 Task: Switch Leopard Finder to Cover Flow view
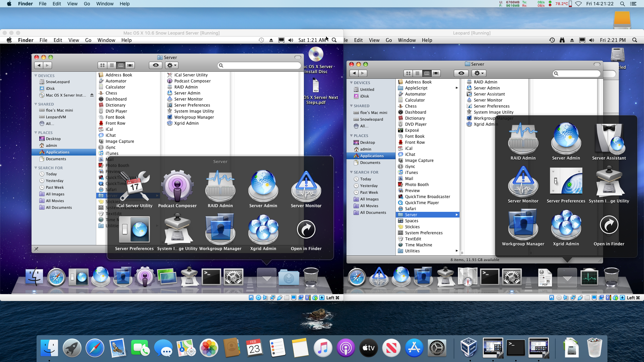(436, 73)
